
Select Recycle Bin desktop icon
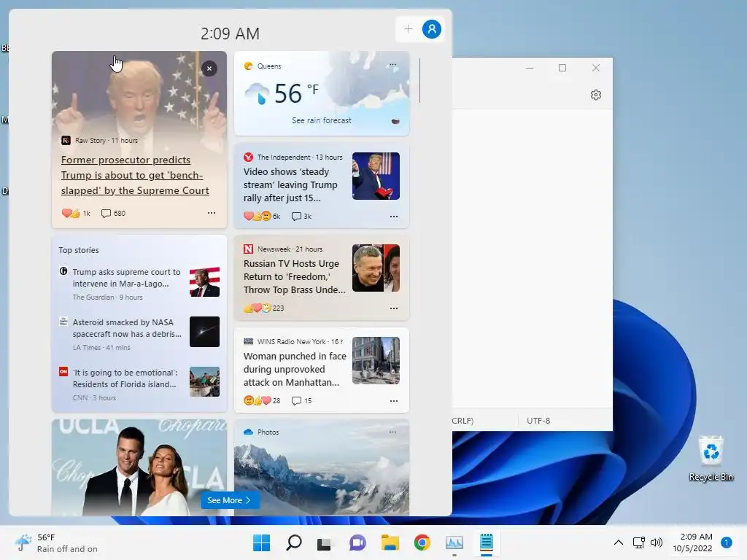point(711,458)
